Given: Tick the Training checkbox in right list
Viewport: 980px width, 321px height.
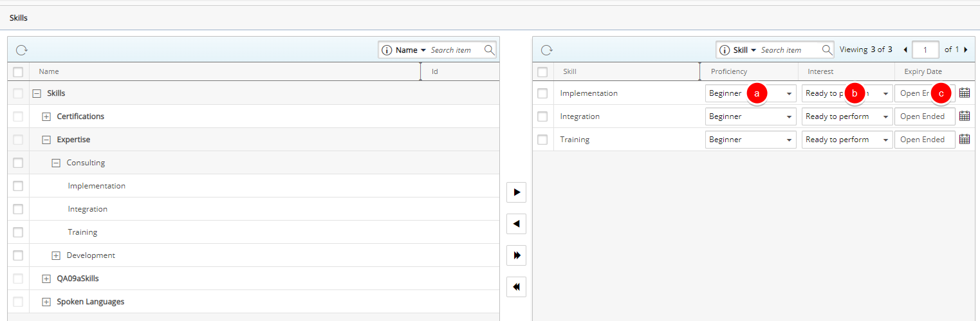Looking at the screenshot, I should click(542, 140).
